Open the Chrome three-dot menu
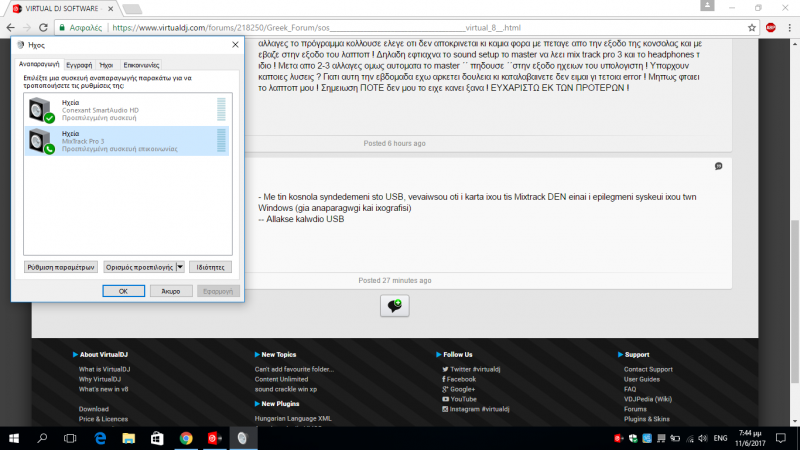Image resolution: width=800 pixels, height=450 pixels. (788, 28)
